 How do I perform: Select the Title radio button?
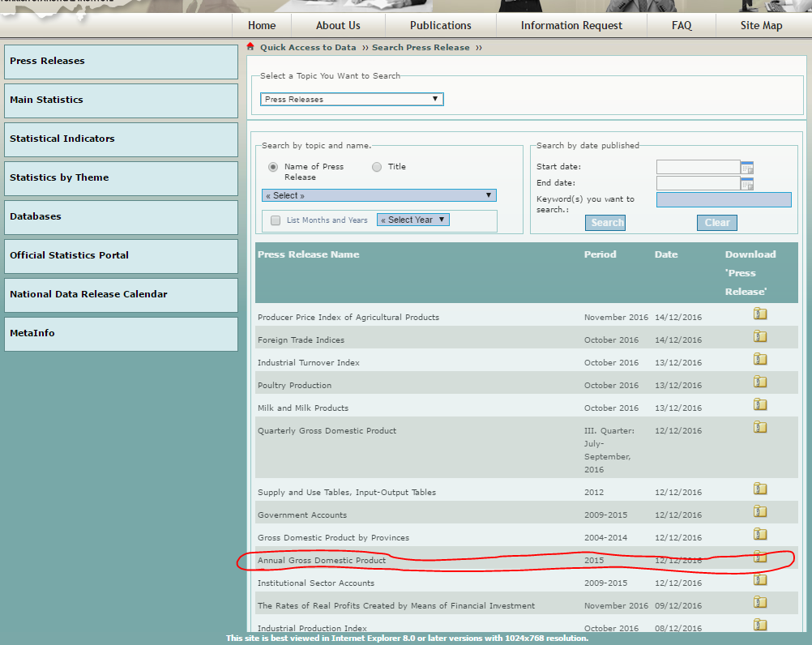click(x=377, y=167)
